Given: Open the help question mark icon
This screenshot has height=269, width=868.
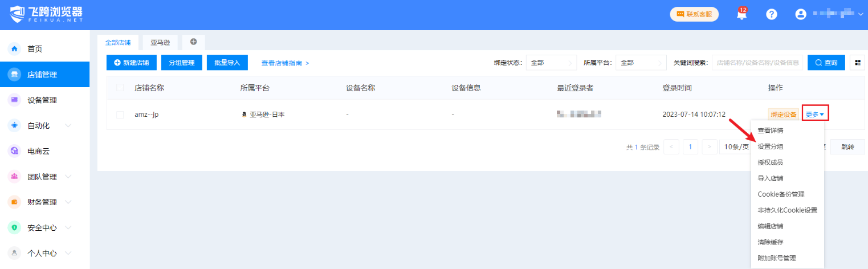Looking at the screenshot, I should click(772, 15).
